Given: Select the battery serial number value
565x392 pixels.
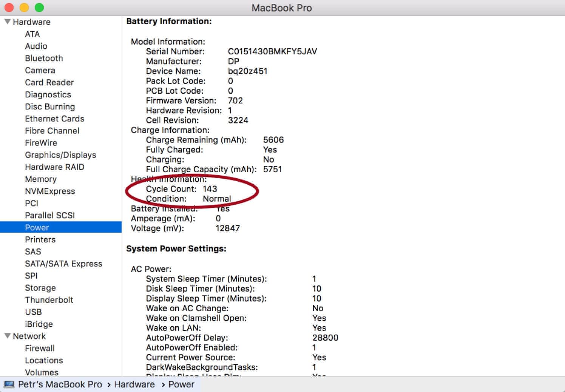Looking at the screenshot, I should [272, 51].
